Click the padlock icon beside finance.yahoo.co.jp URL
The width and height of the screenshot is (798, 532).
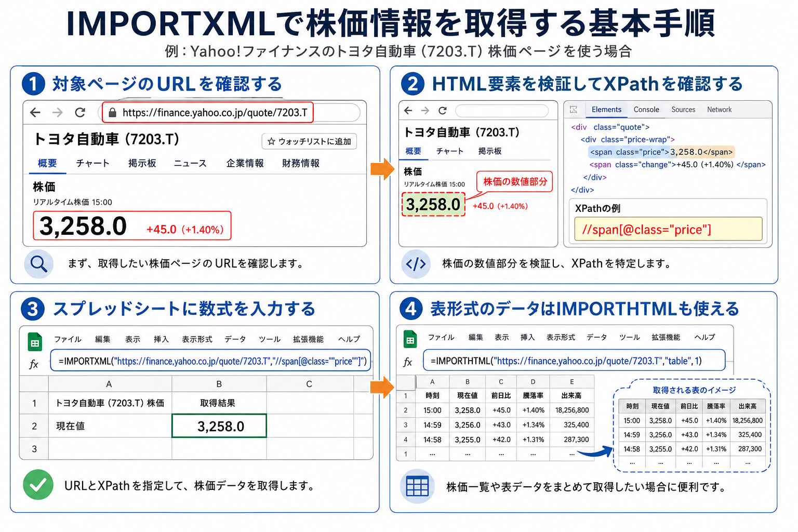[x=112, y=113]
